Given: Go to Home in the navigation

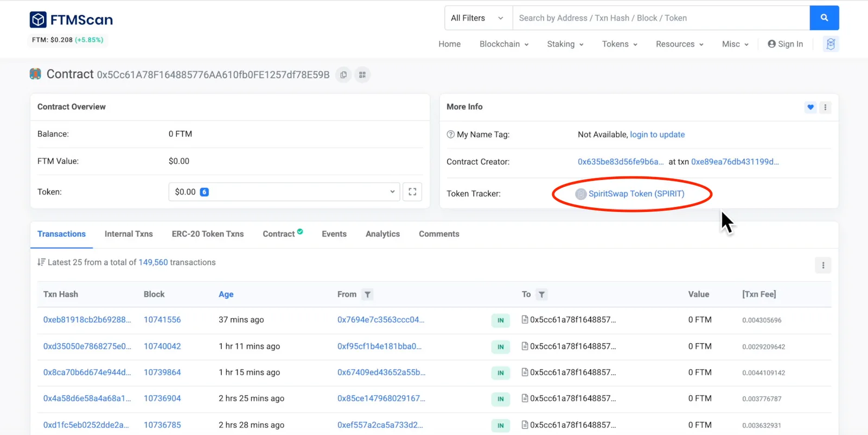Looking at the screenshot, I should (450, 44).
